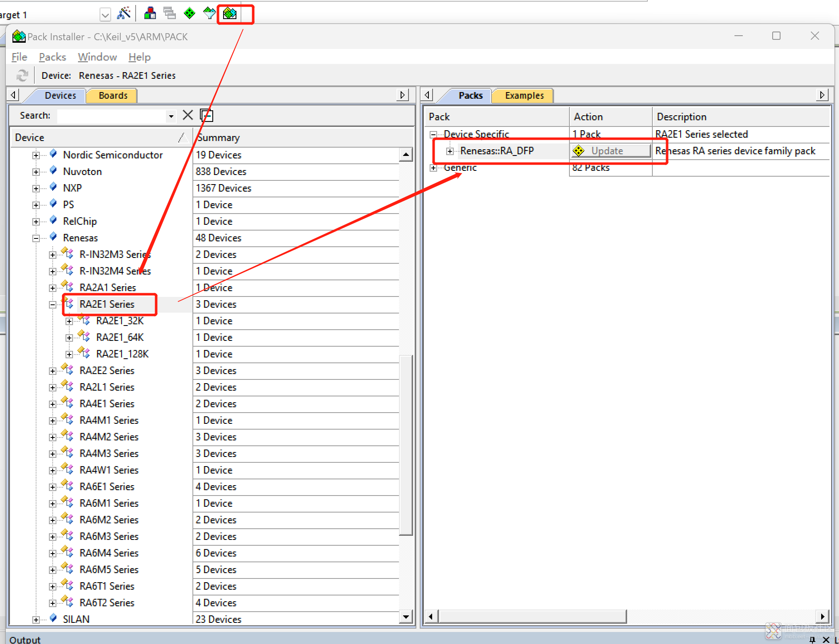Open the search field dropdown arrow
This screenshot has height=644, width=839.
click(x=171, y=116)
